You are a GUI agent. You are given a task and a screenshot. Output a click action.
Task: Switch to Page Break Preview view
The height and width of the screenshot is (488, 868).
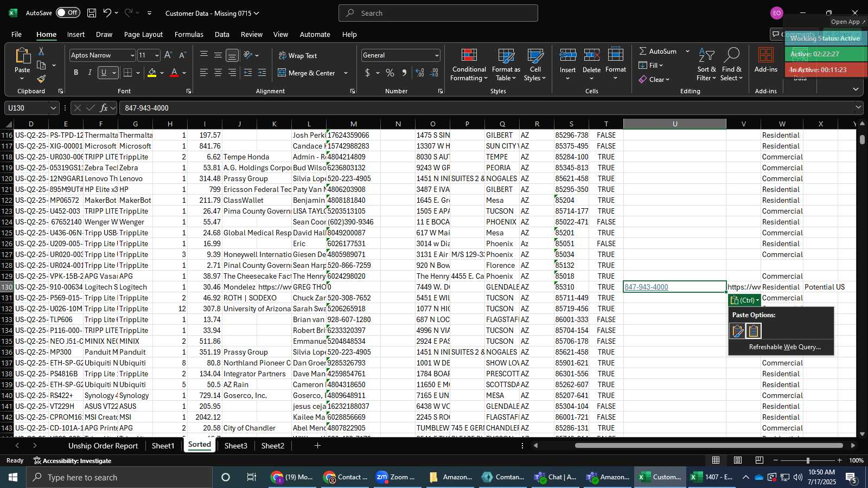759,460
